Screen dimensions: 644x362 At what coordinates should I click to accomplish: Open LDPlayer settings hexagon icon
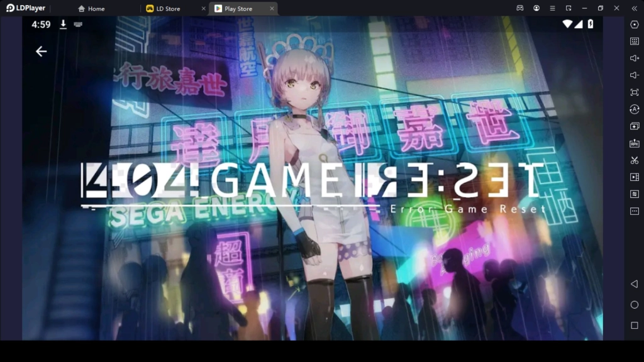(x=634, y=25)
